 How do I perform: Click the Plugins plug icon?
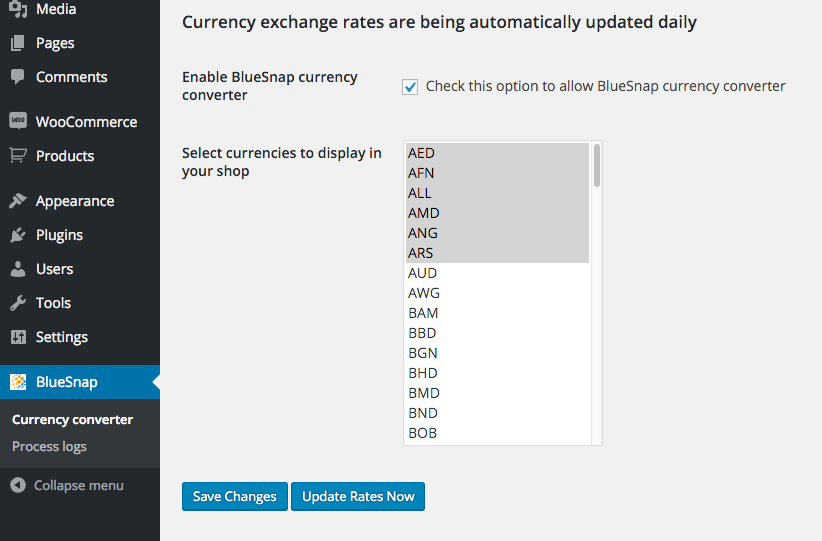(x=18, y=235)
